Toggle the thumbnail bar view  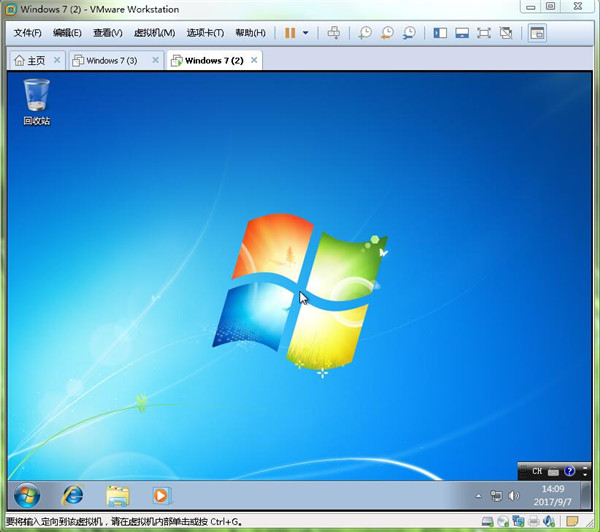462,33
